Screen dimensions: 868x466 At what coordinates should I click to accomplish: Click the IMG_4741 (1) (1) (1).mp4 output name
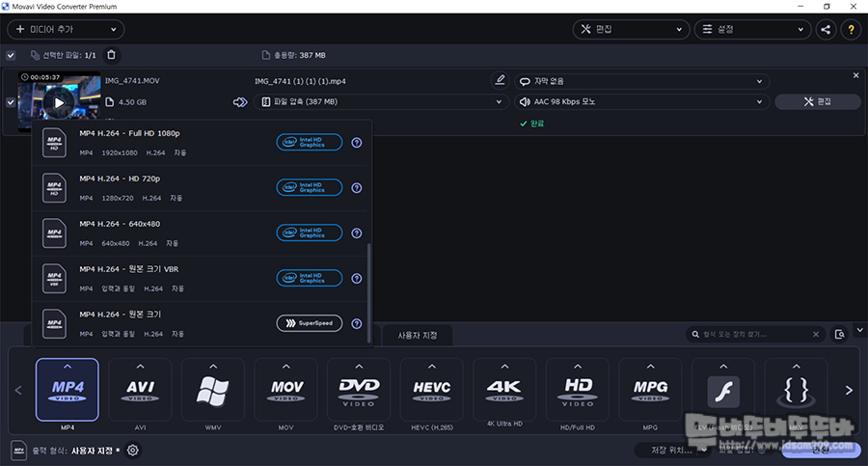(x=300, y=81)
